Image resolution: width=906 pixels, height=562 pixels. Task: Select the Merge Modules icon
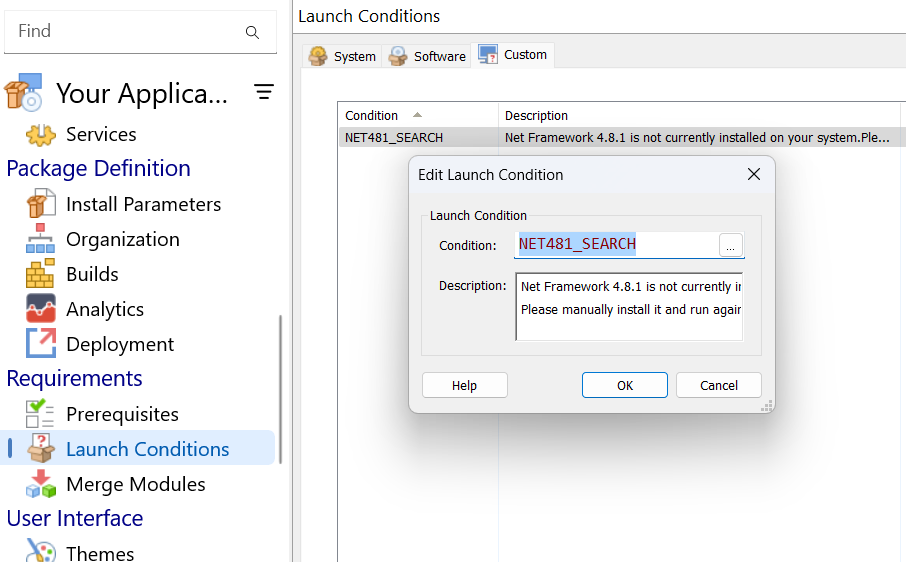[x=41, y=484]
